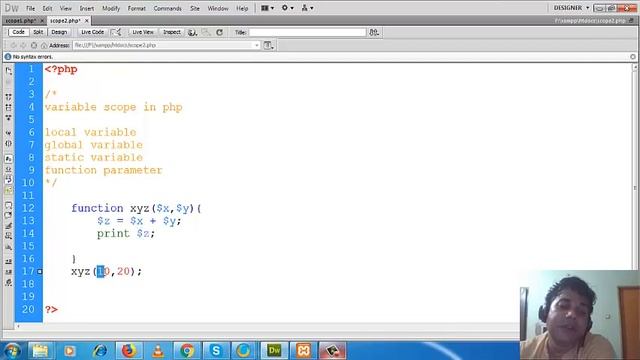
Task: Click the Move or Convert CSS icon
Action: 9,247
